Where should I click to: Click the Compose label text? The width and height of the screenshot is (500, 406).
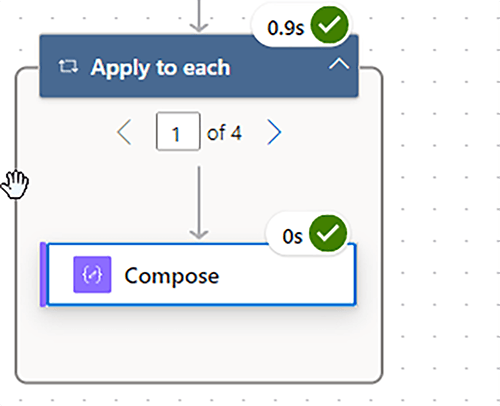(x=172, y=276)
